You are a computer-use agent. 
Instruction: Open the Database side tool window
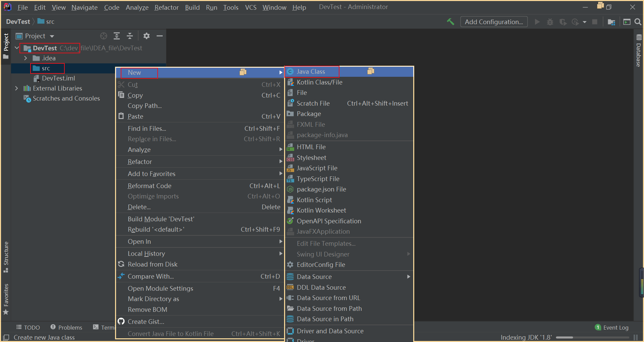point(639,50)
